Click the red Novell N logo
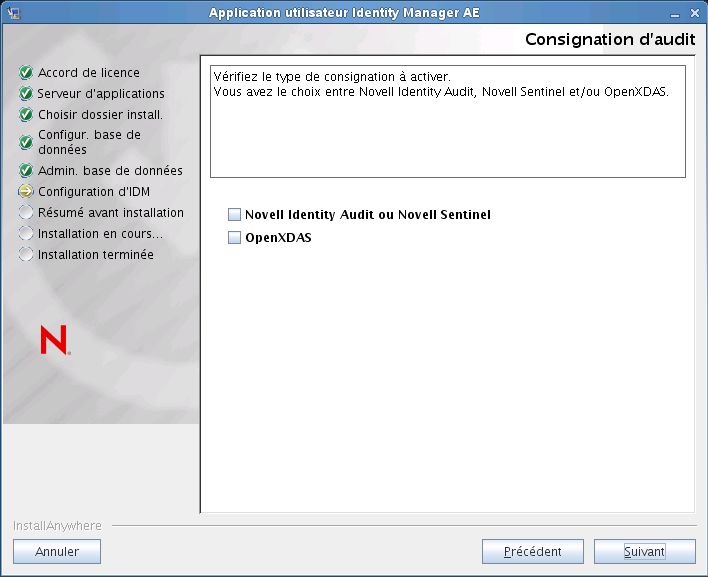Screen dimensions: 708x577 pos(55,340)
